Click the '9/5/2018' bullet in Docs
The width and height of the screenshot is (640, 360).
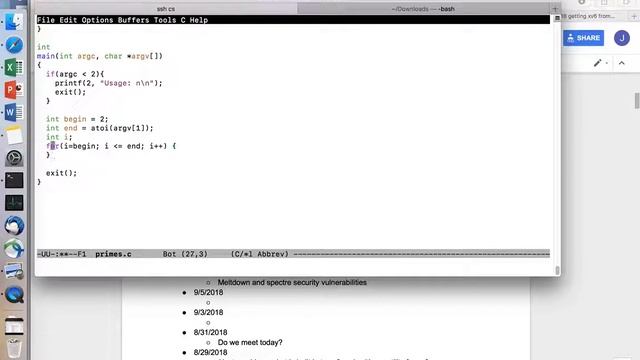pyautogui.click(x=208, y=292)
